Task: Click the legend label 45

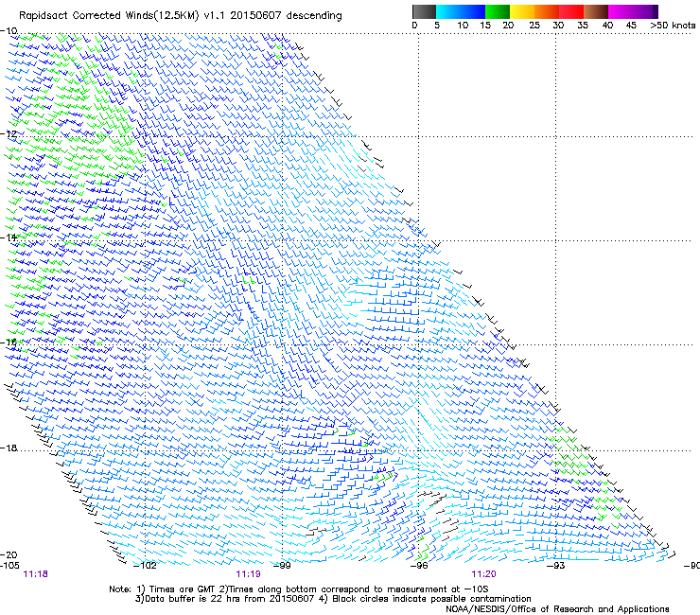Action: point(631,25)
